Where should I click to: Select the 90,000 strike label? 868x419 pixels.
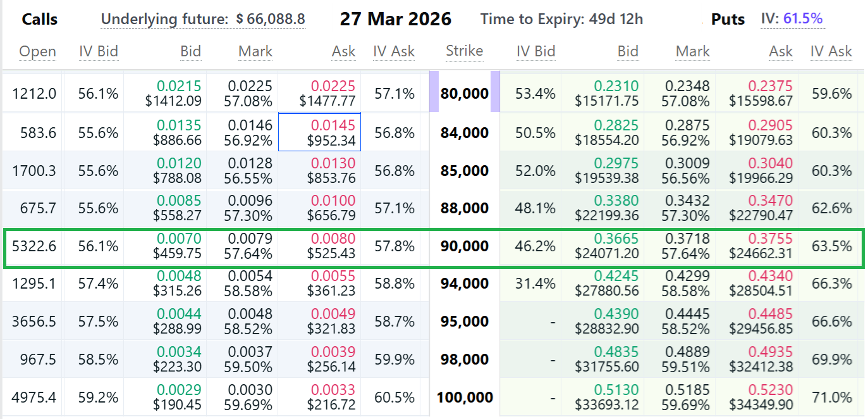465,246
